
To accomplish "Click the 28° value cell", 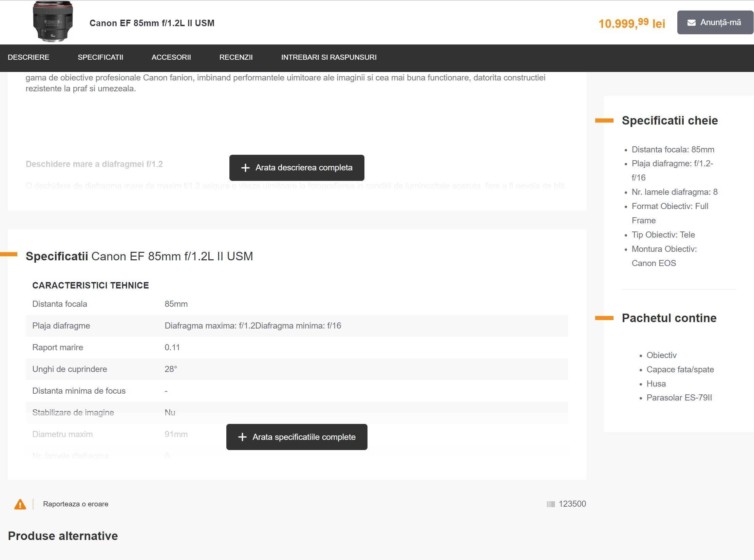I will (x=171, y=369).
